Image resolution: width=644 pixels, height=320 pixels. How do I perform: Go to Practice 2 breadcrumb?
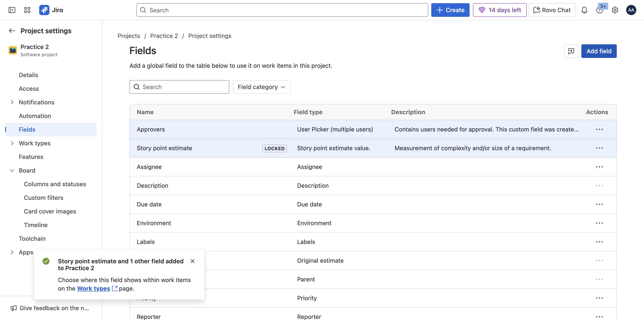[x=164, y=36]
